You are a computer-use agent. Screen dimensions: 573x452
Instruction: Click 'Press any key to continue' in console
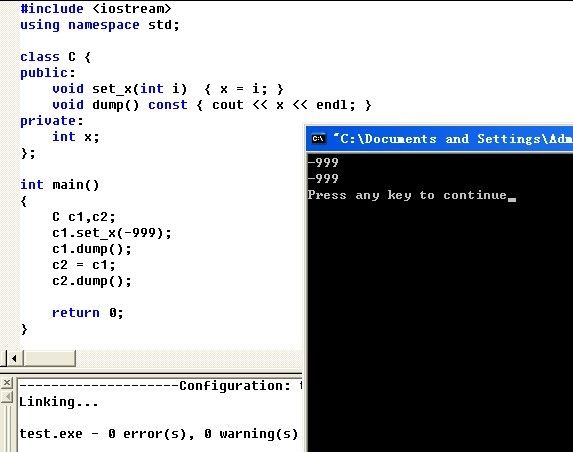click(407, 195)
